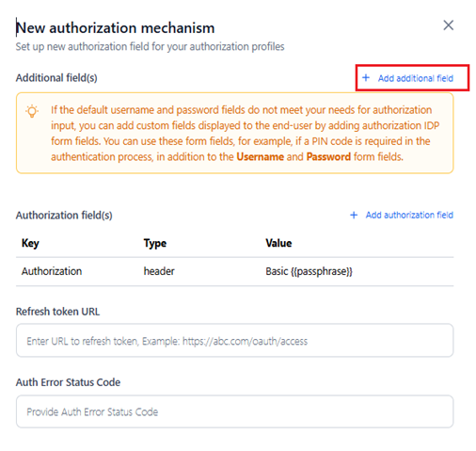476x451 pixels.
Task: Click the Add authorization field link text
Action: click(x=409, y=215)
